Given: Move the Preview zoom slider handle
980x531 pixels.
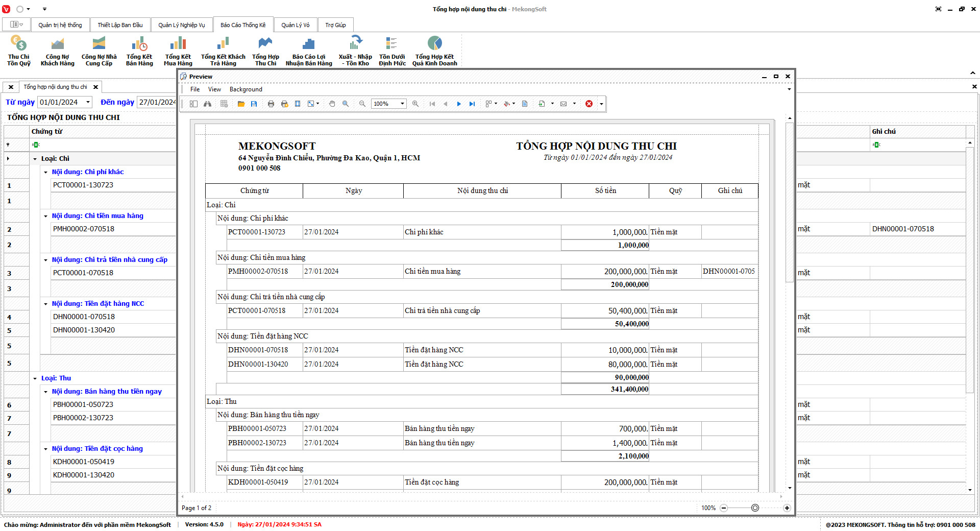Looking at the screenshot, I should tap(755, 508).
